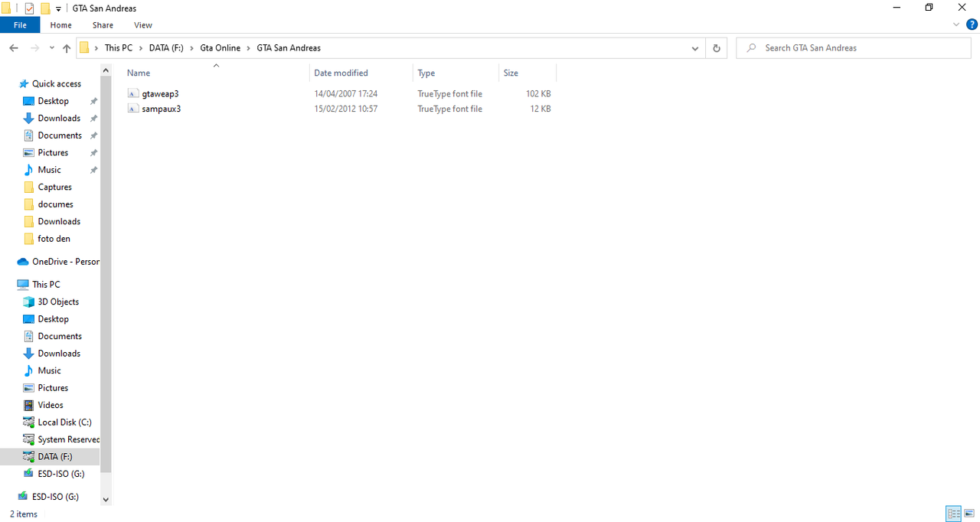Image resolution: width=980 pixels, height=522 pixels.
Task: Open the Help question mark icon
Action: (972, 24)
